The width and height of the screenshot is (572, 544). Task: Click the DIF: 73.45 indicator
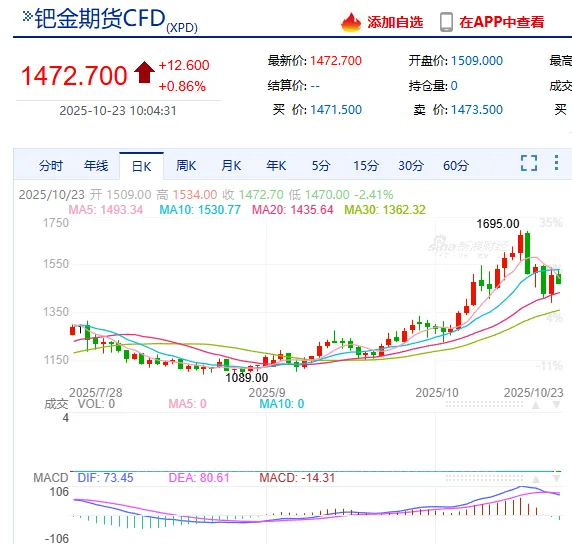(105, 478)
